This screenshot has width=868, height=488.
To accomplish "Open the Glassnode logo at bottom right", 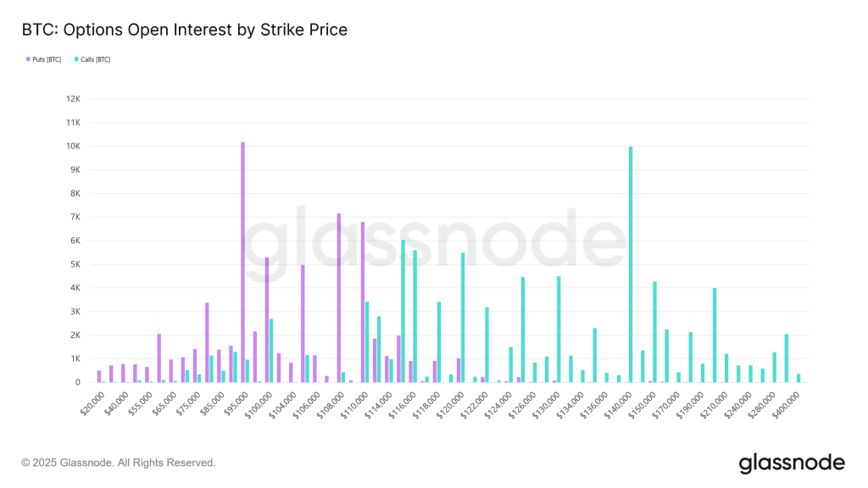I will click(792, 463).
